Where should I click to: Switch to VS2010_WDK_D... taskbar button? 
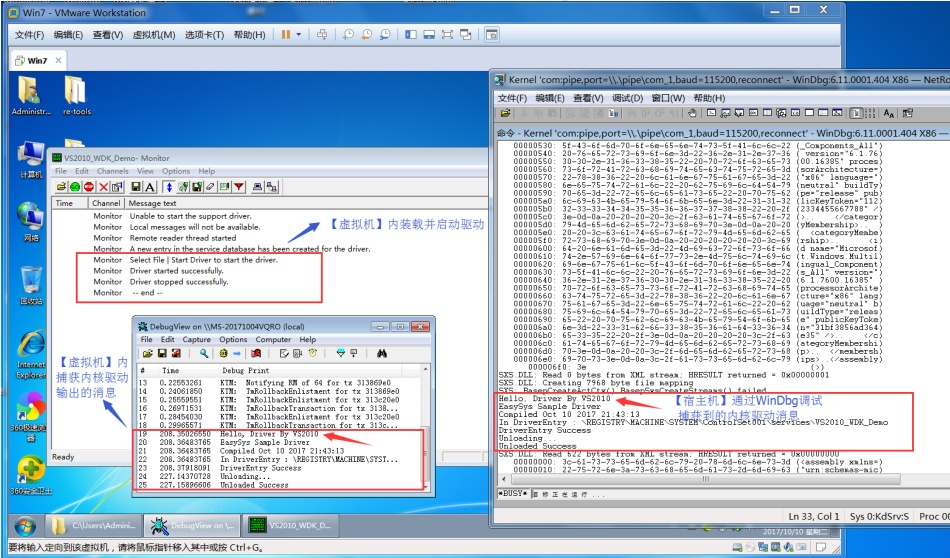[x=290, y=525]
